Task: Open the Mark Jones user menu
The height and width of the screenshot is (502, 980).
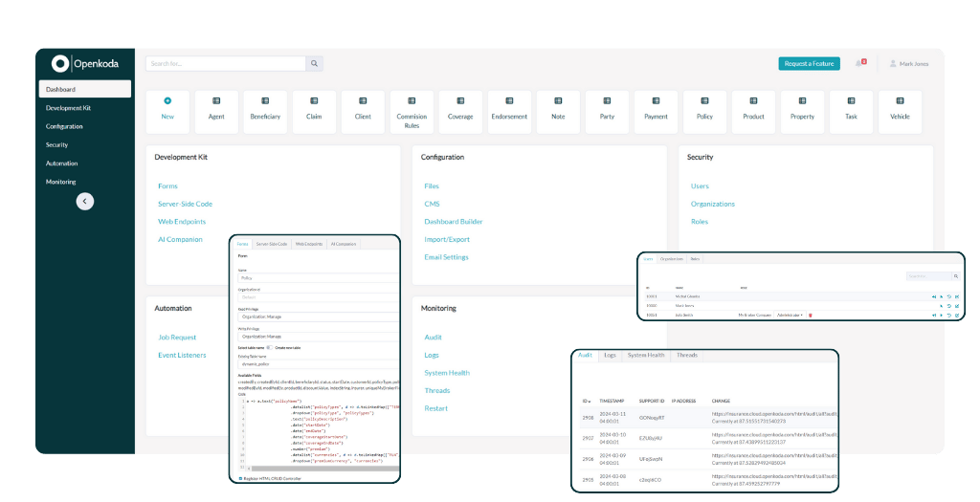Action: click(x=909, y=64)
